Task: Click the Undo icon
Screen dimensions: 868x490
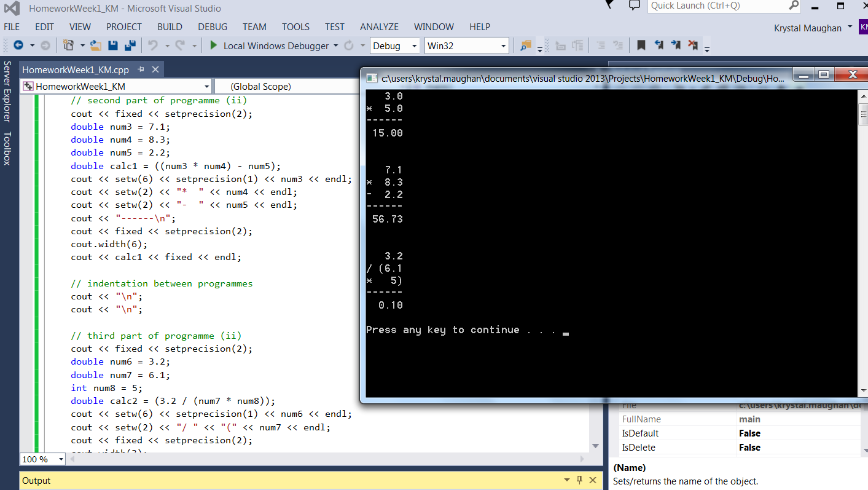Action: 154,45
